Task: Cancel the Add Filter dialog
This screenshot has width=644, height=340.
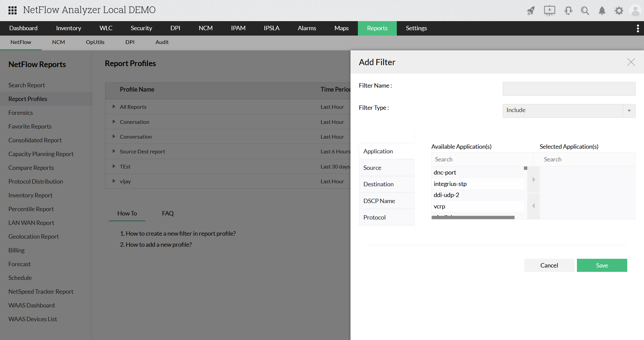Action: (x=549, y=265)
